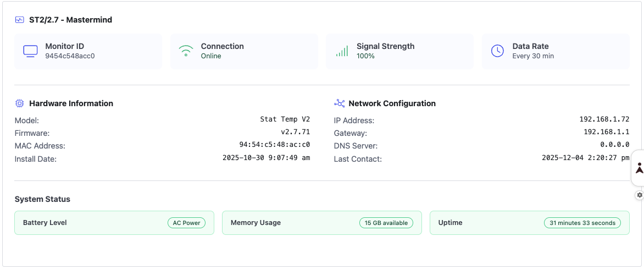Click the Network Configuration nodes icon
The height and width of the screenshot is (269, 644).
[x=339, y=103]
